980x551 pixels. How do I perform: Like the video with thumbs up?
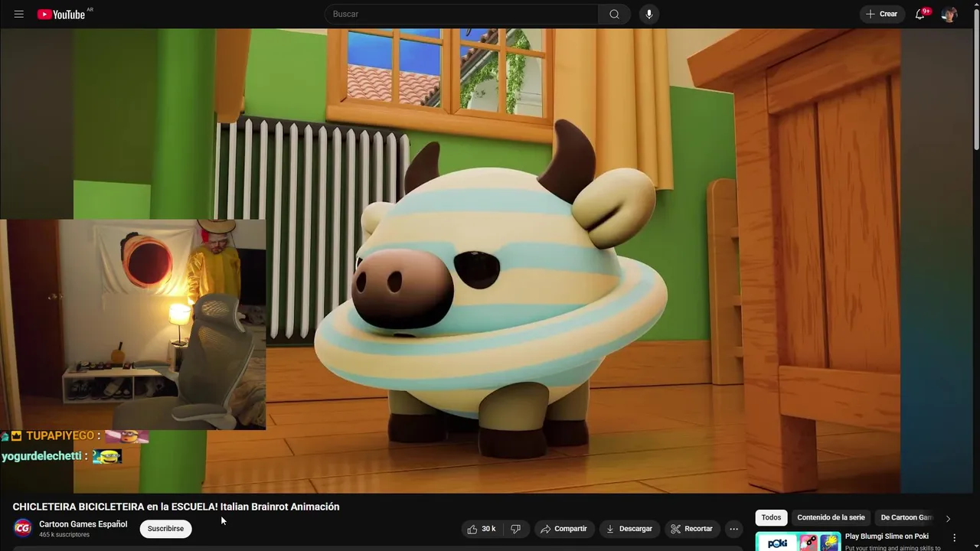[x=482, y=529]
